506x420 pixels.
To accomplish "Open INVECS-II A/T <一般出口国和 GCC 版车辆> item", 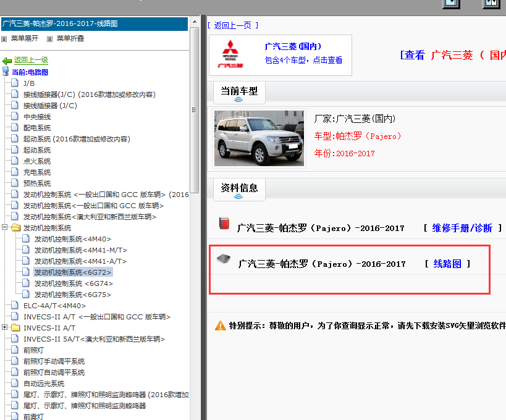I will [x=97, y=317].
